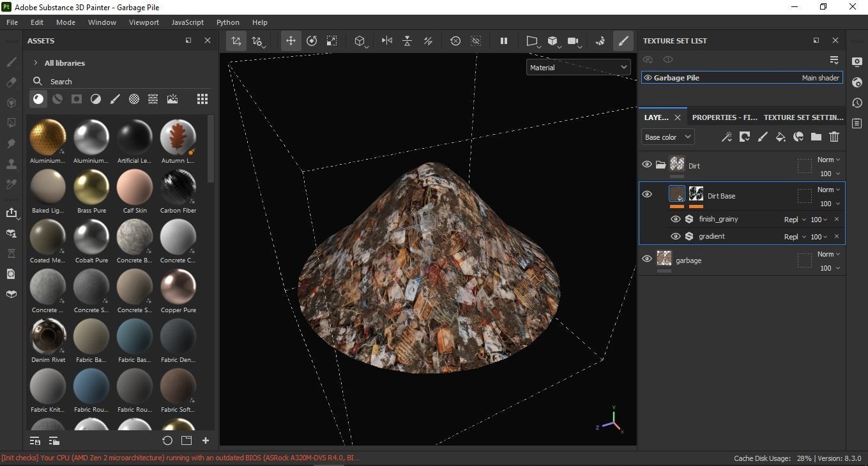Select the Polygon fill tool
This screenshot has width=868, height=466.
(11, 123)
